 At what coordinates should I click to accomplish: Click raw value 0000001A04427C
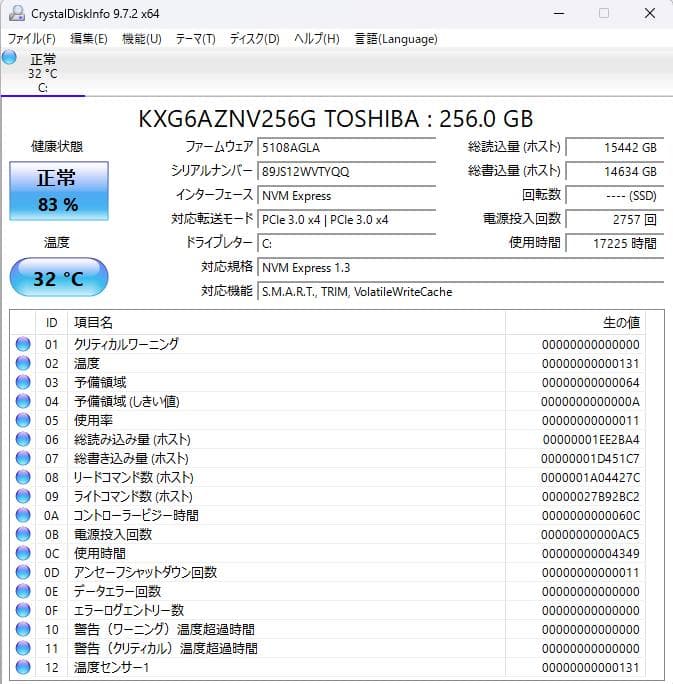(x=590, y=478)
